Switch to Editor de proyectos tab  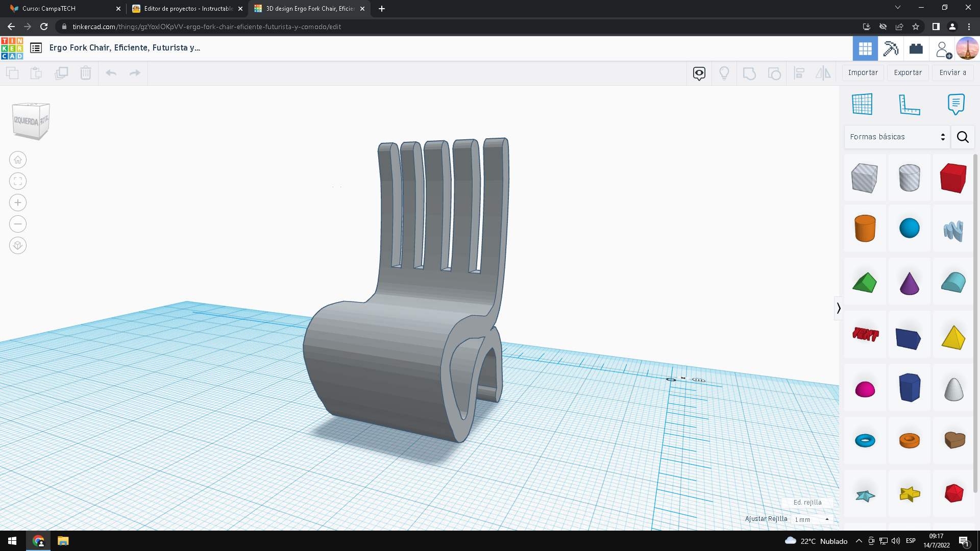click(187, 9)
